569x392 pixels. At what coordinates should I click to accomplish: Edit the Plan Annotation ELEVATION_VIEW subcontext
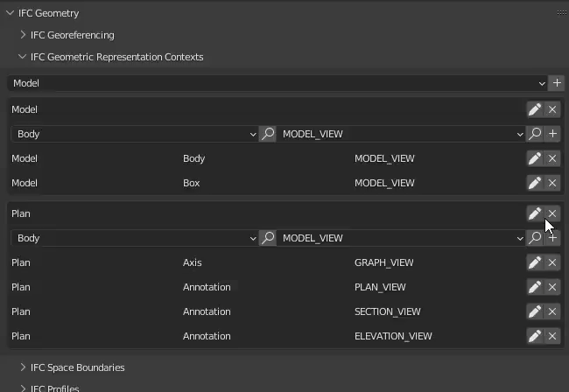[534, 336]
